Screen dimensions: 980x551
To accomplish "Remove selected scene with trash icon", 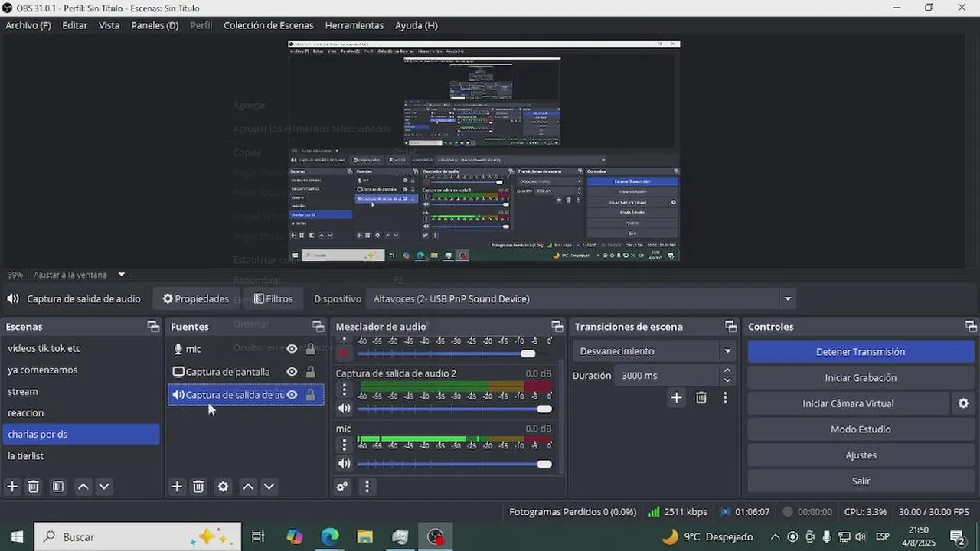I will coord(34,487).
